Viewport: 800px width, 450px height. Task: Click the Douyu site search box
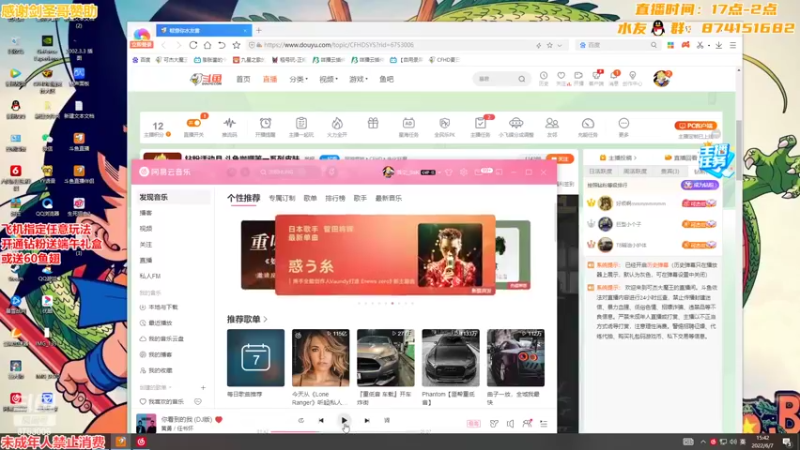(x=501, y=79)
